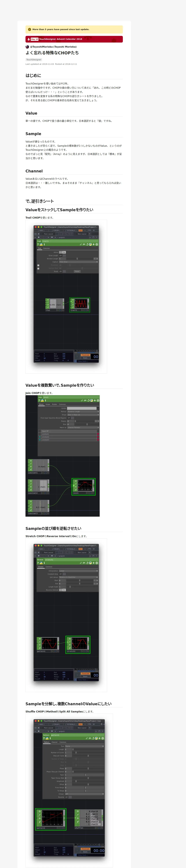
Task: Open the TouchDesigner Advent Calendar 2018 link
Action: 60,39
